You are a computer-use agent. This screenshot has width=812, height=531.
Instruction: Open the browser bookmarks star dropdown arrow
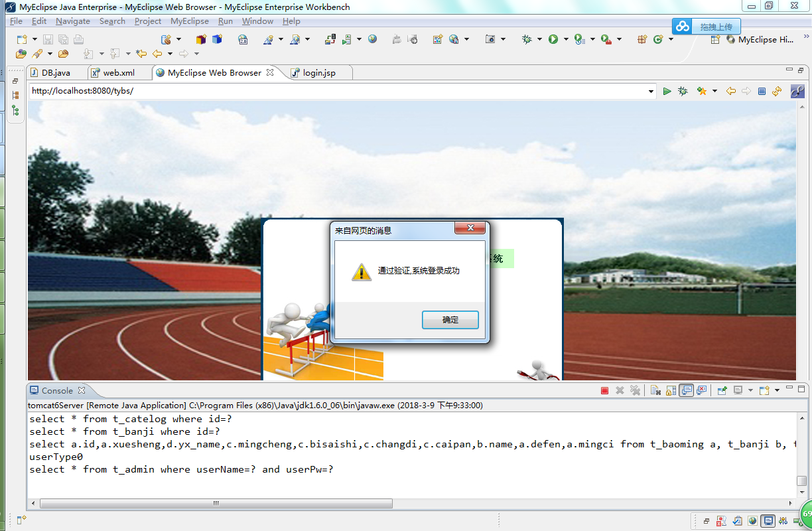click(714, 91)
